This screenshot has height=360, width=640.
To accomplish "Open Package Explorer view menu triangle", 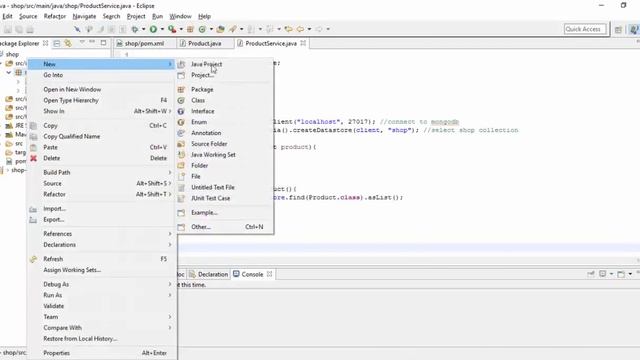I will point(82,42).
